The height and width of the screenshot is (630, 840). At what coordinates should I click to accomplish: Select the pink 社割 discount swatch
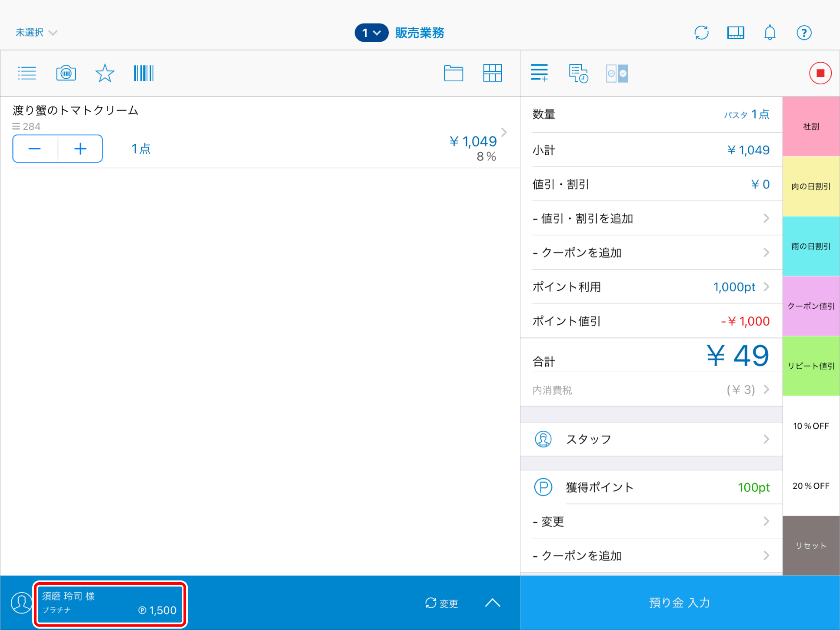click(x=811, y=127)
